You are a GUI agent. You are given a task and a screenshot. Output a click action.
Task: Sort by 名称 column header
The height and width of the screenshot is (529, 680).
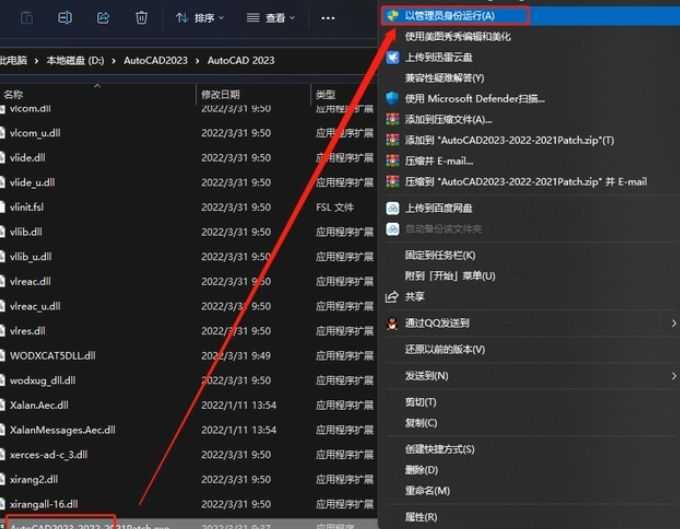[x=13, y=94]
